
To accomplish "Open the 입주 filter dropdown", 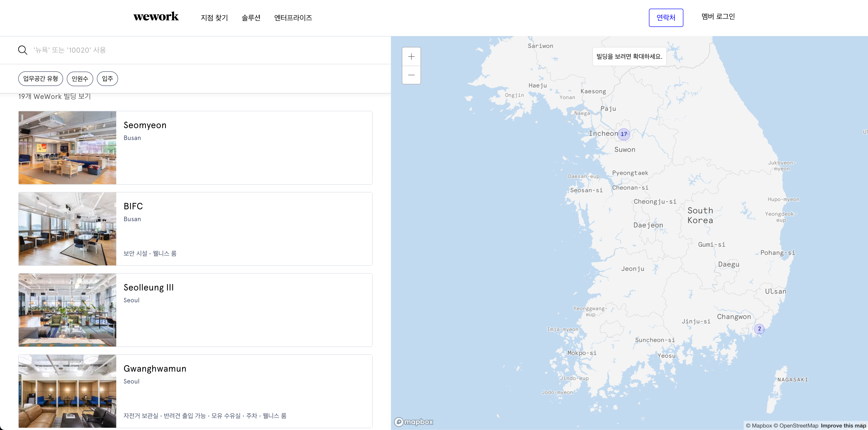I will 107,78.
